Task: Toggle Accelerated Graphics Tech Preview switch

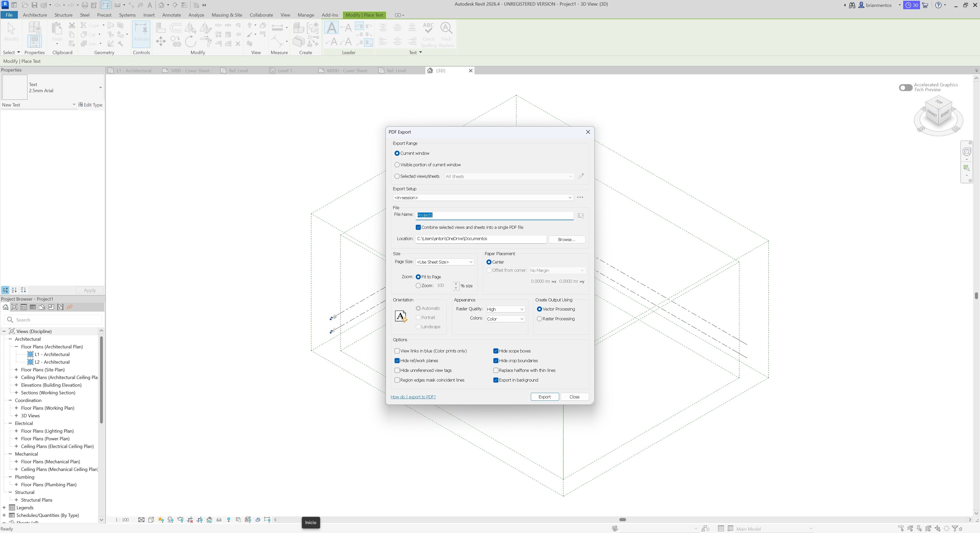Action: point(905,88)
